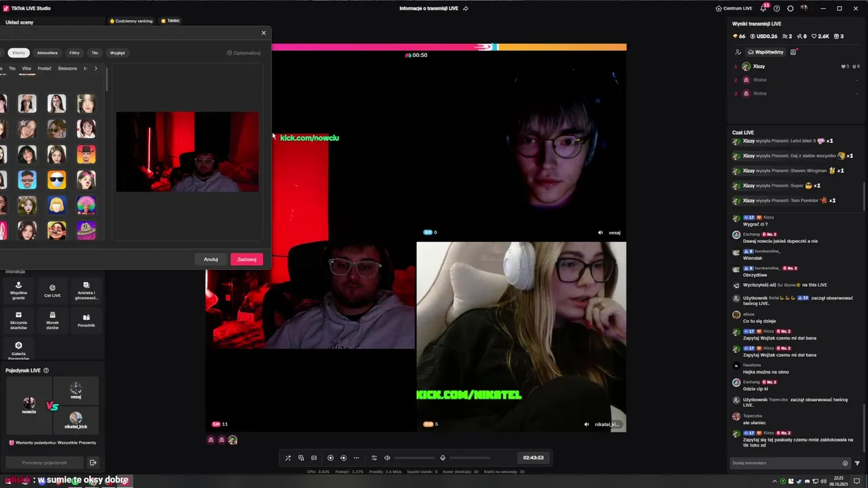868x488 pixels.
Task: Choose the yellow sunglasses emoji effect
Action: point(57,180)
